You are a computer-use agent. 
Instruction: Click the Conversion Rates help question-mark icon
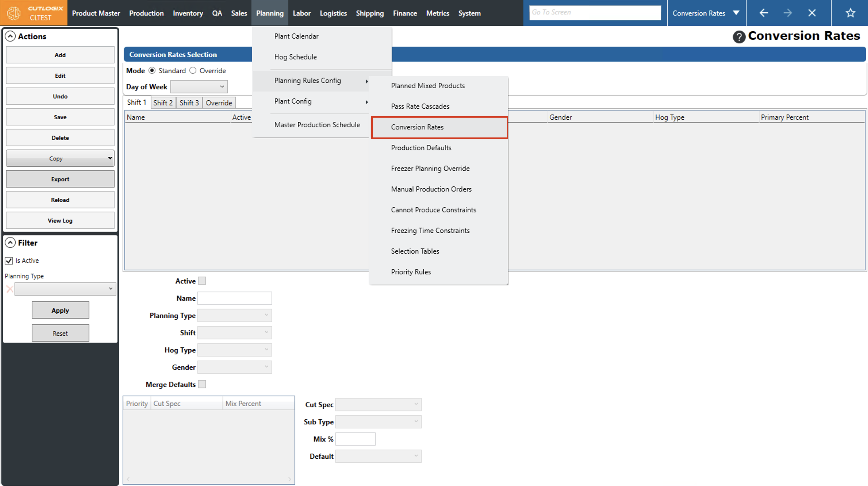[x=739, y=37]
